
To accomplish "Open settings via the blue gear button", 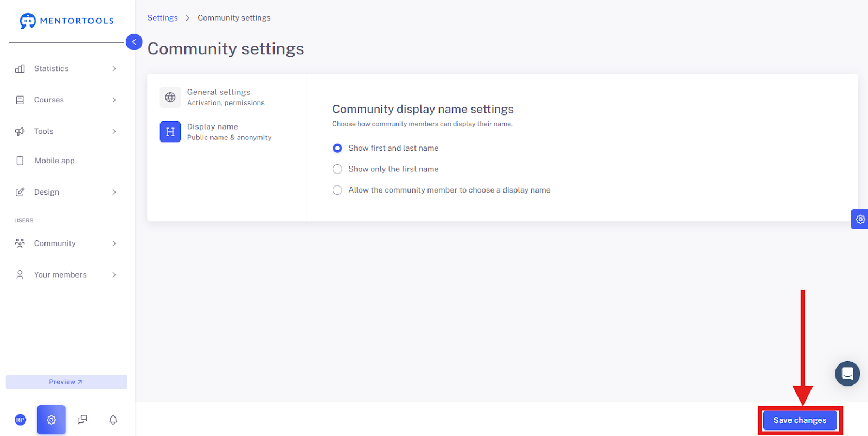I will tap(52, 420).
